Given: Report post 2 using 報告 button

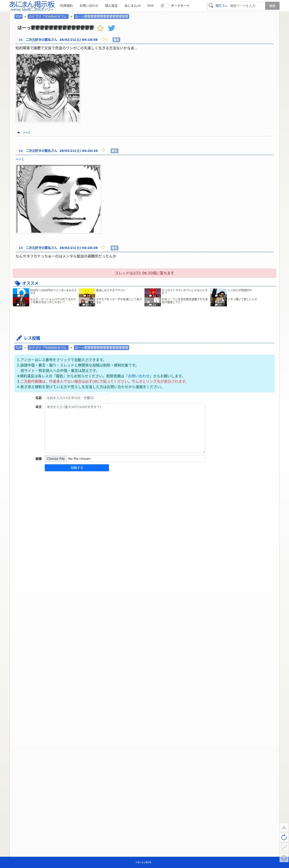Looking at the screenshot, I should 115,151.
